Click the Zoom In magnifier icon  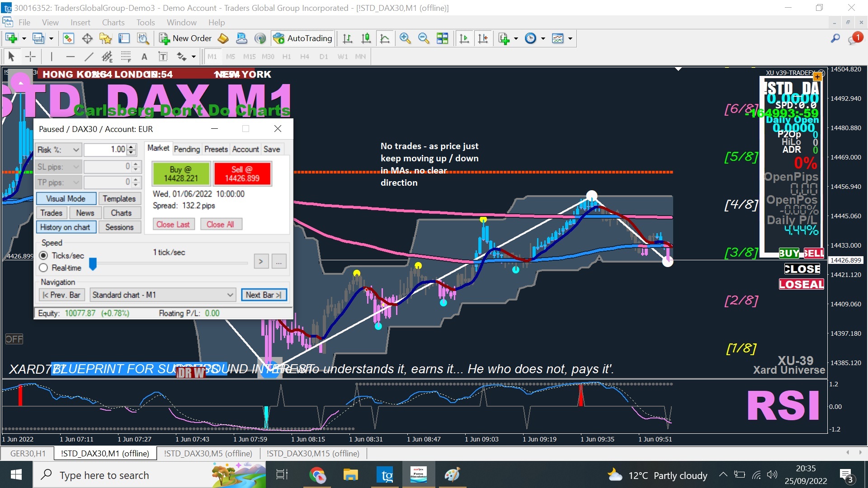point(405,38)
